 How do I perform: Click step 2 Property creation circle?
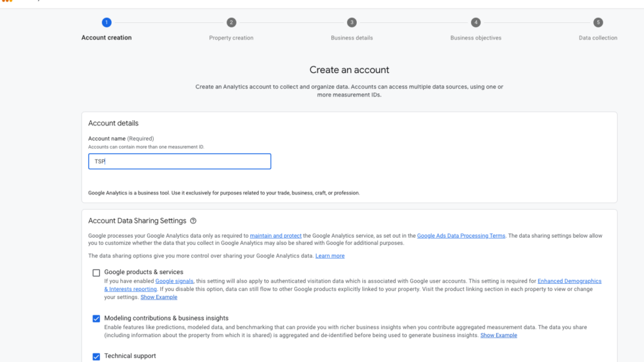pos(231,22)
